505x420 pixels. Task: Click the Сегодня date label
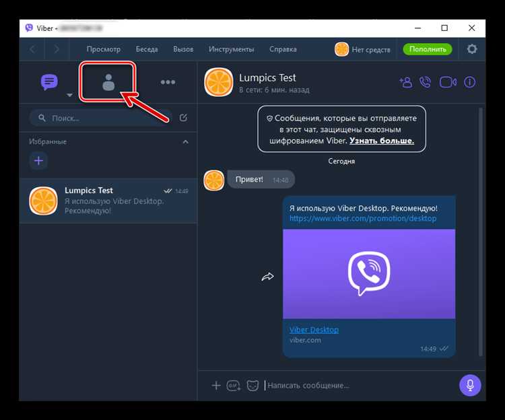(x=341, y=161)
